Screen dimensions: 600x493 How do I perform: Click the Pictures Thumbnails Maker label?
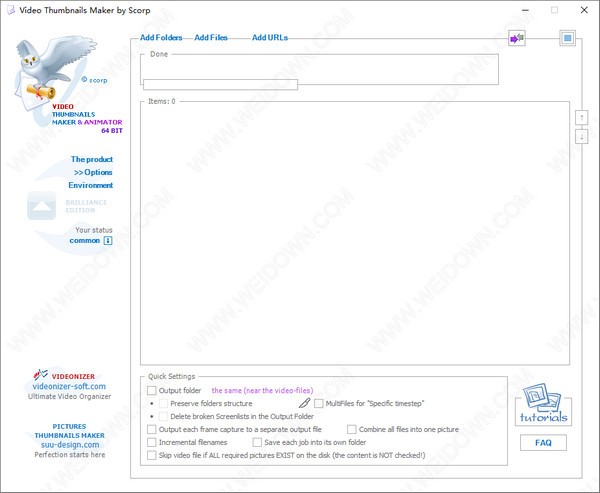click(69, 431)
